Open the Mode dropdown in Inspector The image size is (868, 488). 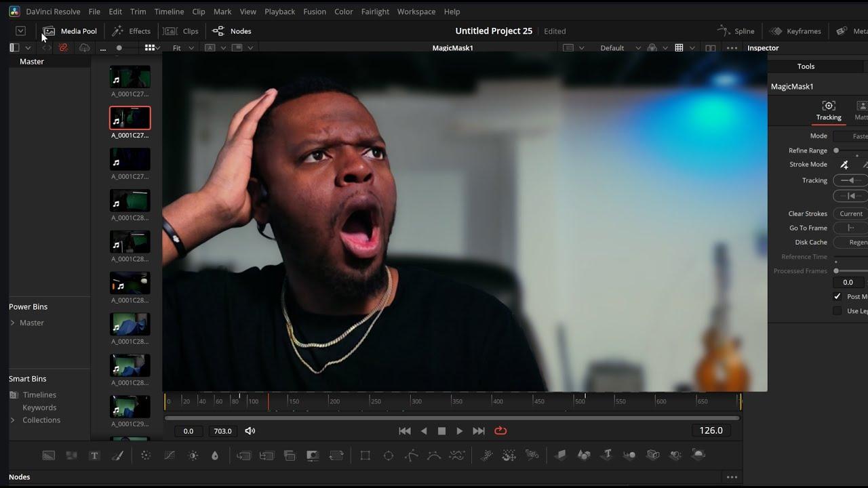pyautogui.click(x=851, y=136)
